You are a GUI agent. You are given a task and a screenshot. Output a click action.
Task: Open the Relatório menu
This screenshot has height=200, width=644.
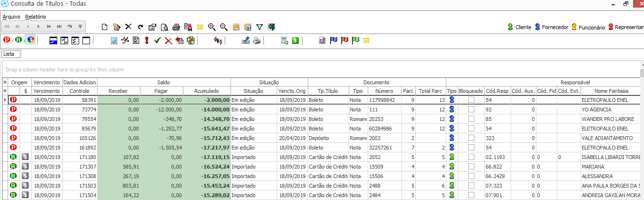pos(36,16)
